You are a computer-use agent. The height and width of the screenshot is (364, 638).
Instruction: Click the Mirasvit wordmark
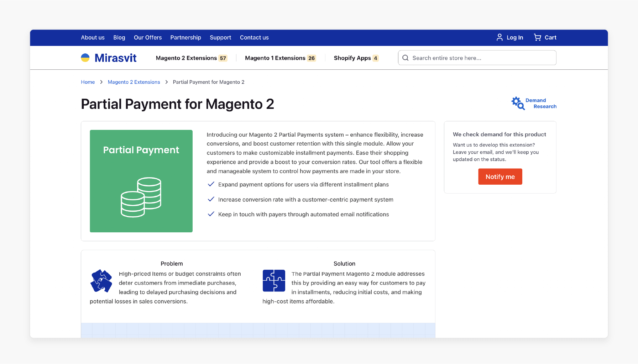pos(115,58)
